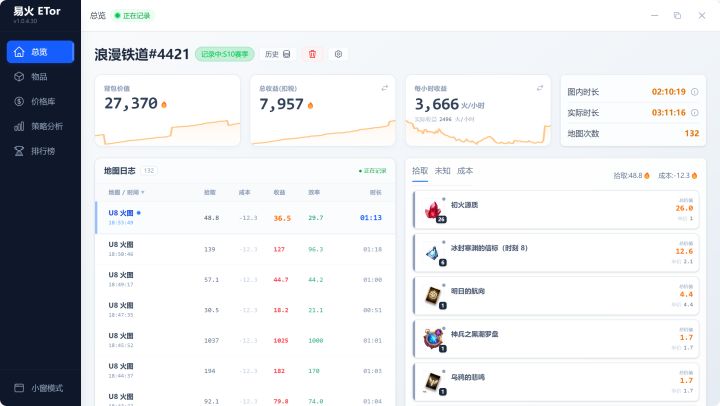Click the 正在记录 status in title bar
Screen dimensions: 720x406
132,16
